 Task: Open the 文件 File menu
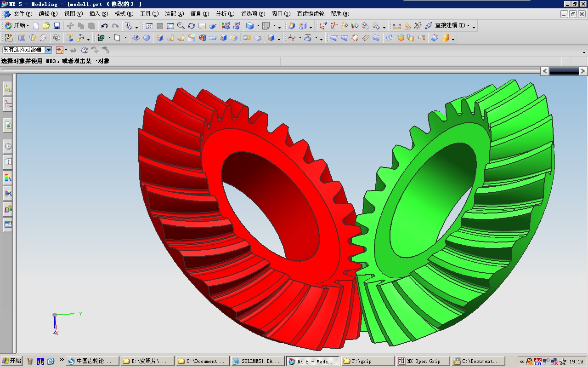[x=23, y=14]
